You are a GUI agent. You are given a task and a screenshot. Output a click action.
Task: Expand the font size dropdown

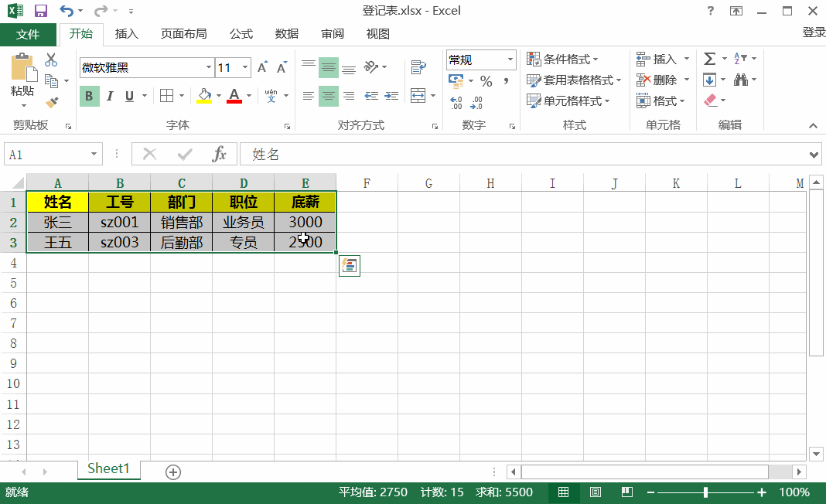pos(245,67)
